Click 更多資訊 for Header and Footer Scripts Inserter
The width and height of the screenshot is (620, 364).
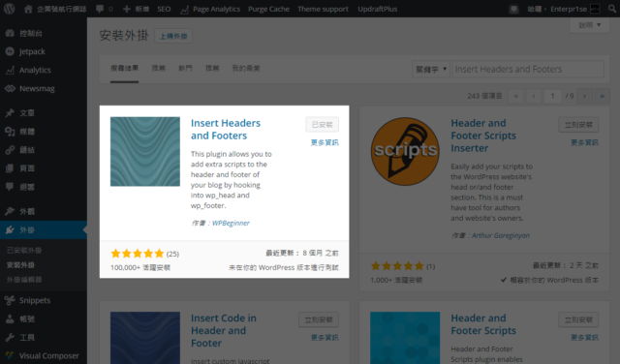click(584, 142)
